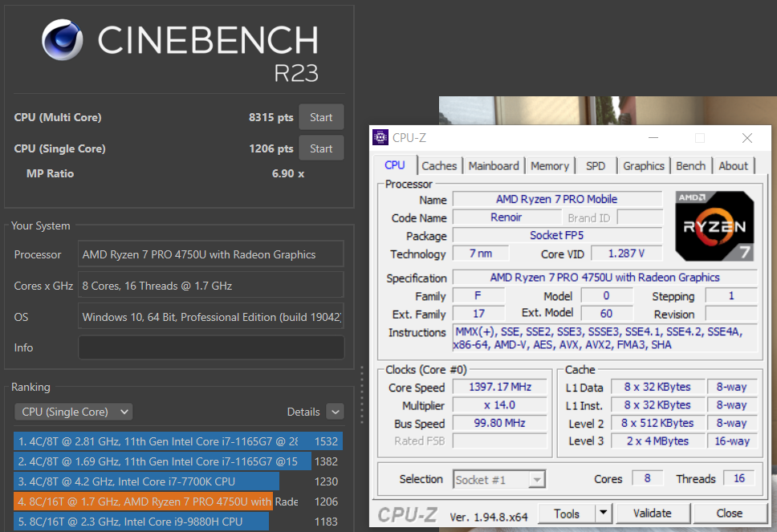Select ranking row 3 Intel Core i7-7700K

coord(178,481)
